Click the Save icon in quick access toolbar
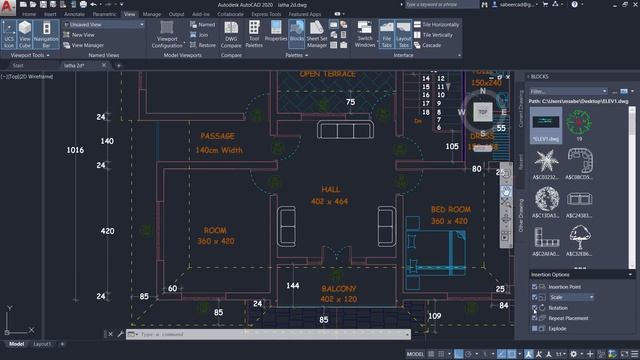This screenshot has width=640, height=360. pyautogui.click(x=43, y=4)
